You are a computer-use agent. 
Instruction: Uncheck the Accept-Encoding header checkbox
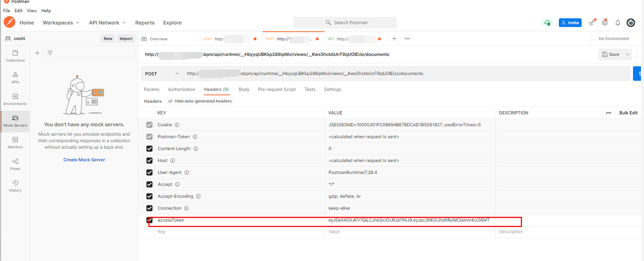click(x=149, y=196)
